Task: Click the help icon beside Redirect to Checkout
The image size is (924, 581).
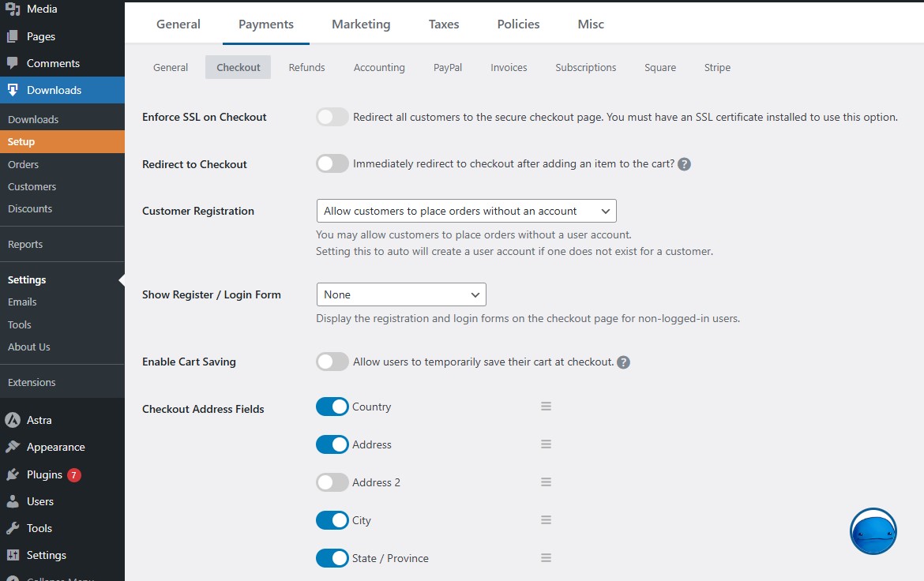Action: pos(685,164)
